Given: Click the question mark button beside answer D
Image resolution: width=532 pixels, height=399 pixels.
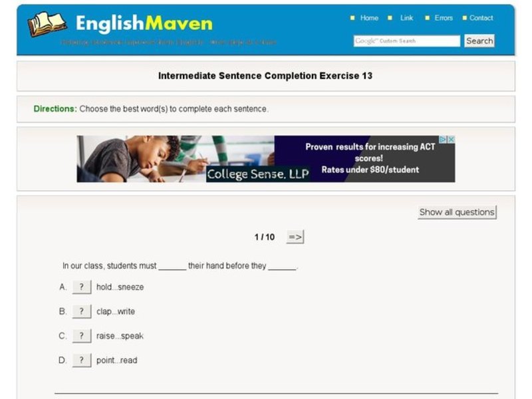Looking at the screenshot, I should (82, 359).
